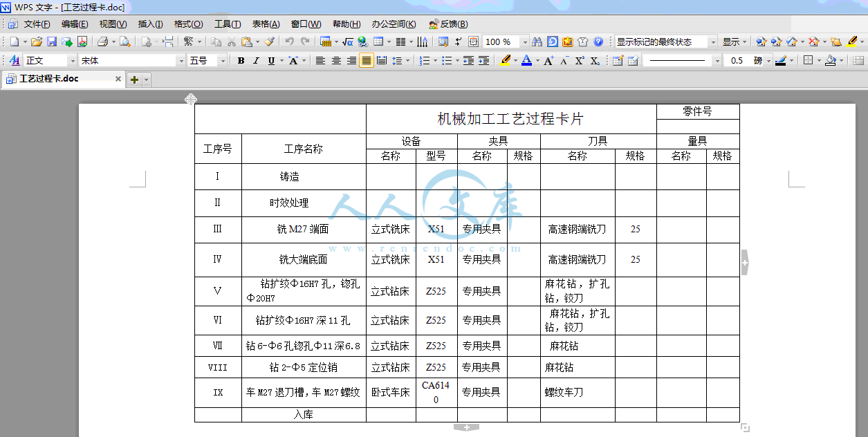Decrease paragraph indent

pyautogui.click(x=468, y=61)
